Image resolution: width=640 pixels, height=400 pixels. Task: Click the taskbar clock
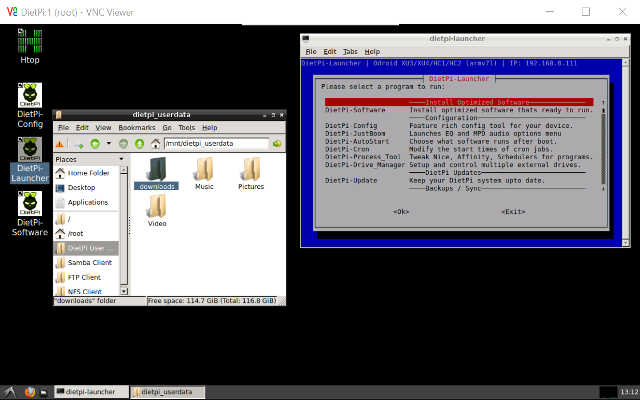coord(629,392)
